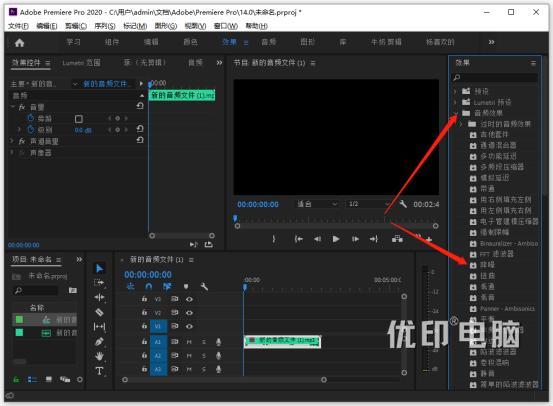
Task: Switch project panel to icon view
Action: click(49, 380)
